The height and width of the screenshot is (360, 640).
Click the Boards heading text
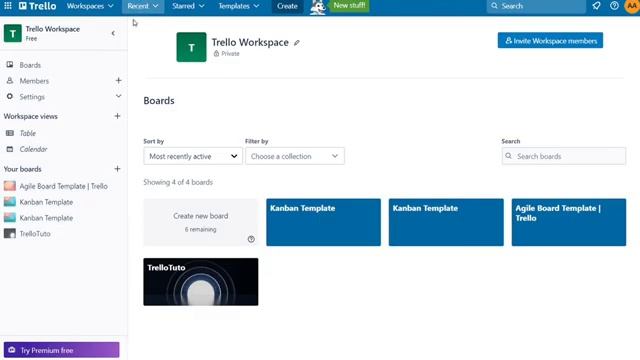159,100
